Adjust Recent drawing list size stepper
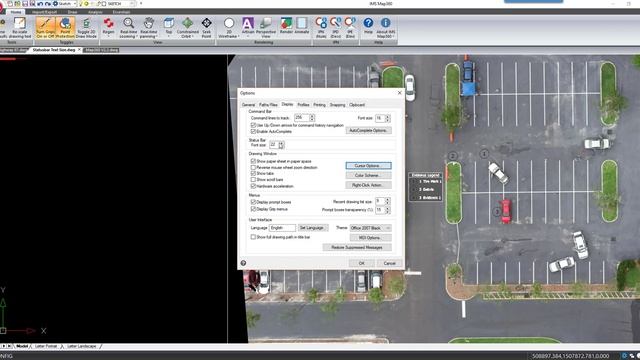This screenshot has width=640, height=360. [387, 201]
